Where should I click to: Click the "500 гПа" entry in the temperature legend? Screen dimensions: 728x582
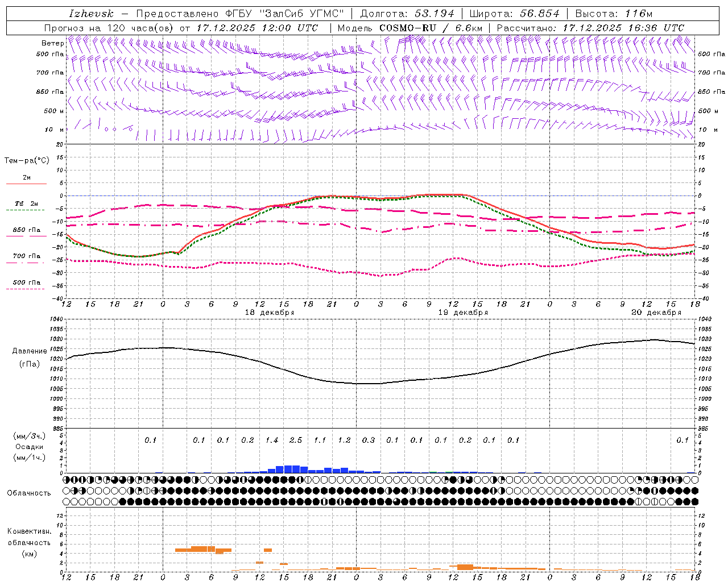click(27, 282)
